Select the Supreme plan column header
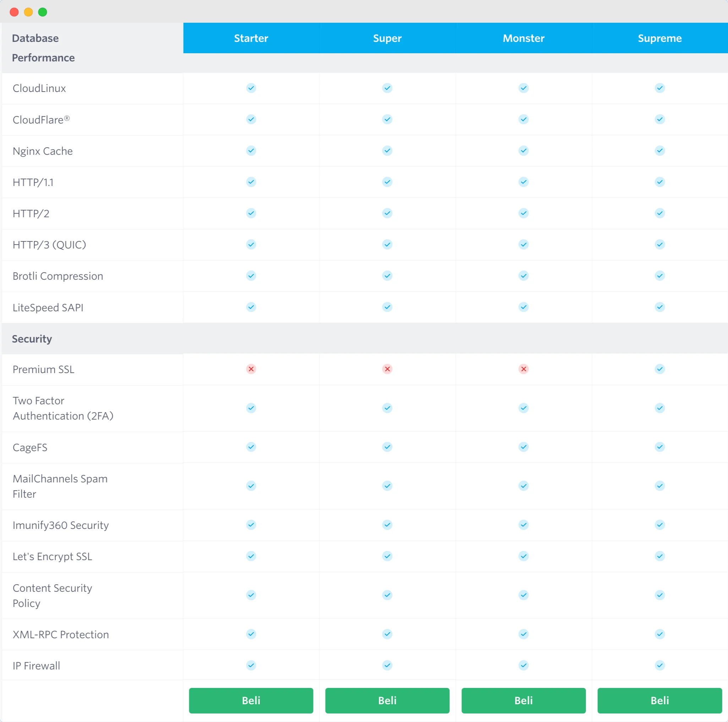The height and width of the screenshot is (722, 728). tap(660, 38)
